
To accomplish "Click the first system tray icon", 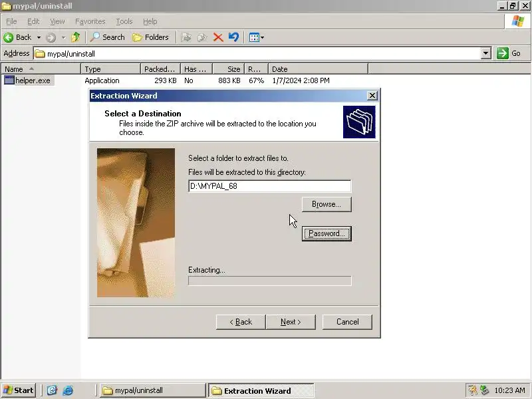I will 472,390.
